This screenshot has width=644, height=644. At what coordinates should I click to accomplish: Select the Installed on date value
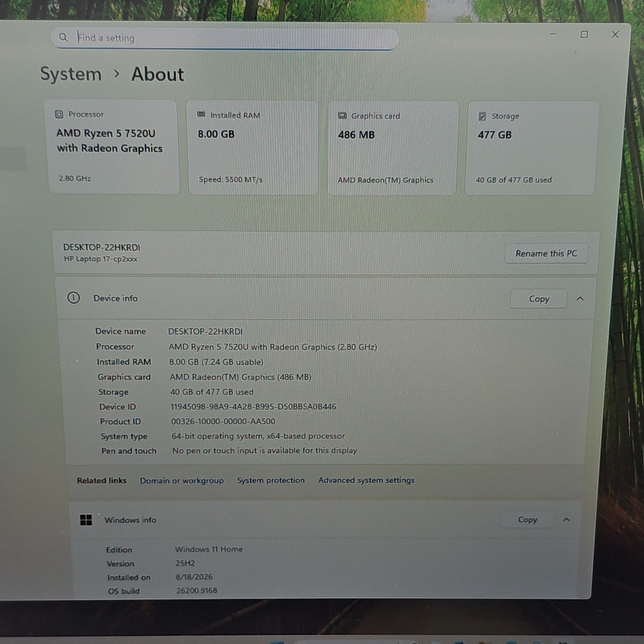pyautogui.click(x=194, y=577)
